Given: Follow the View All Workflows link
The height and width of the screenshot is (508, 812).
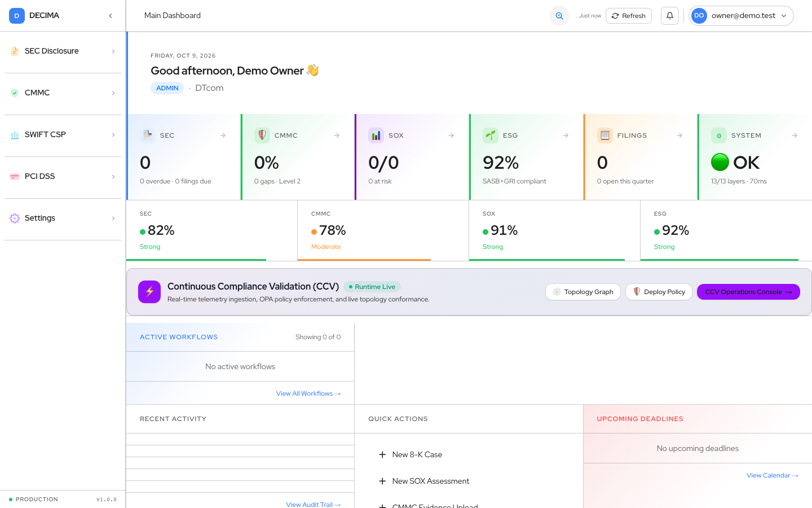Looking at the screenshot, I should [x=308, y=393].
